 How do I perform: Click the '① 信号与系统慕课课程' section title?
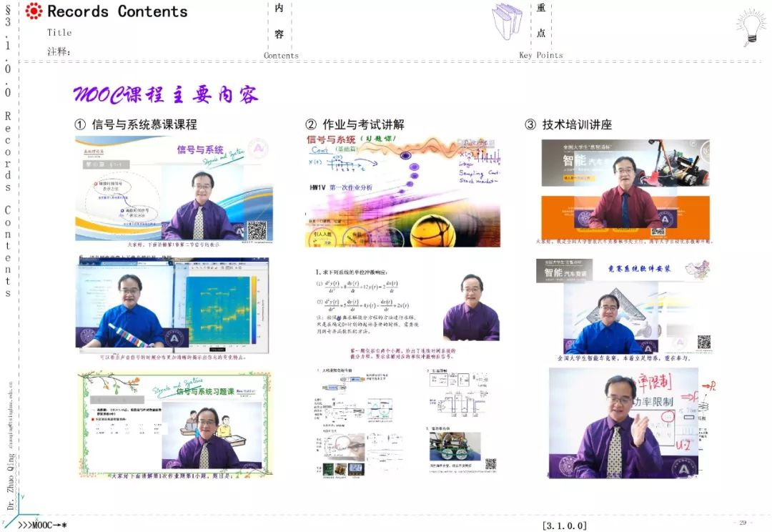point(136,124)
